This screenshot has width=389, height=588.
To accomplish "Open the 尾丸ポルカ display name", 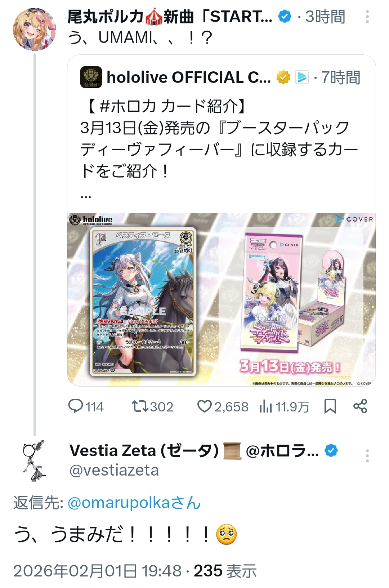I will tap(106, 17).
